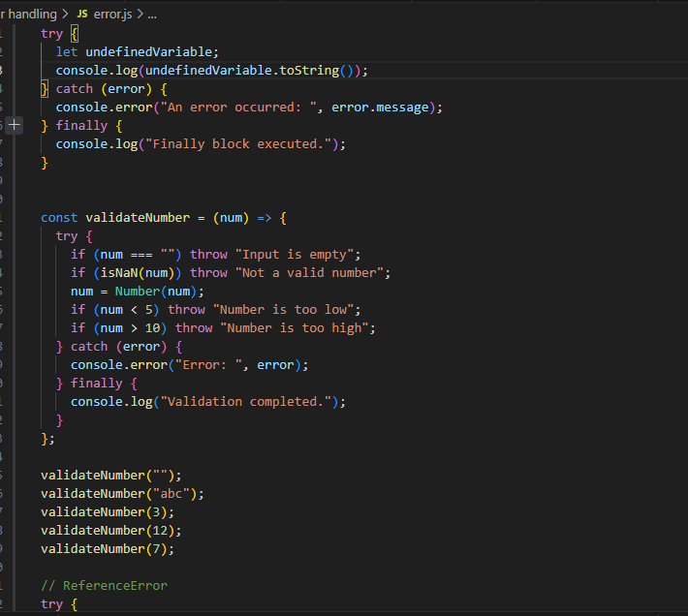This screenshot has width=688, height=616.
Task: Click the '// ReferenceError' comment
Action: [104, 586]
